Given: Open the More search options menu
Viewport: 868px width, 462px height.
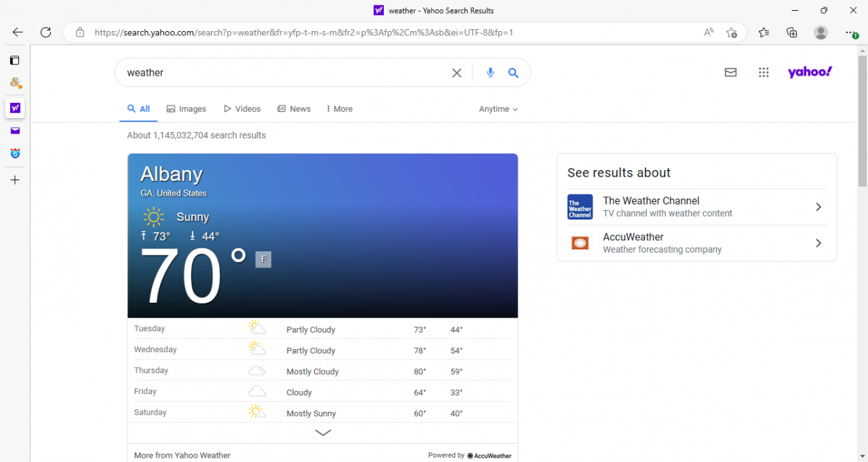Looking at the screenshot, I should point(339,109).
